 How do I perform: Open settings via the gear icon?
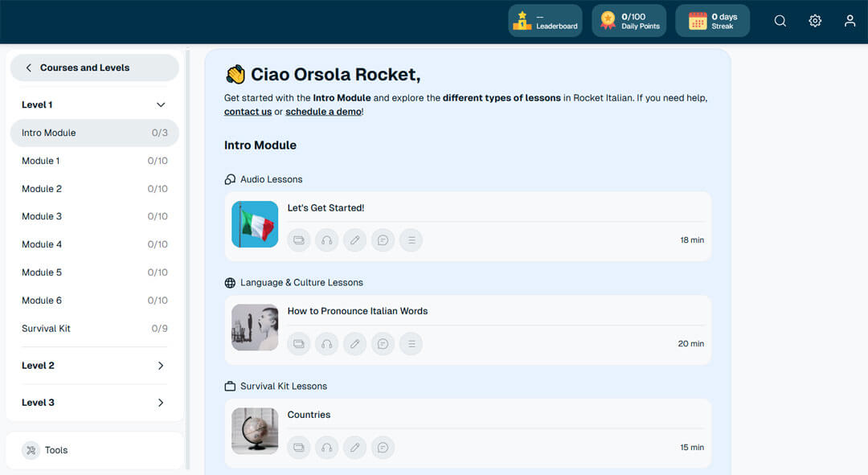tap(815, 21)
